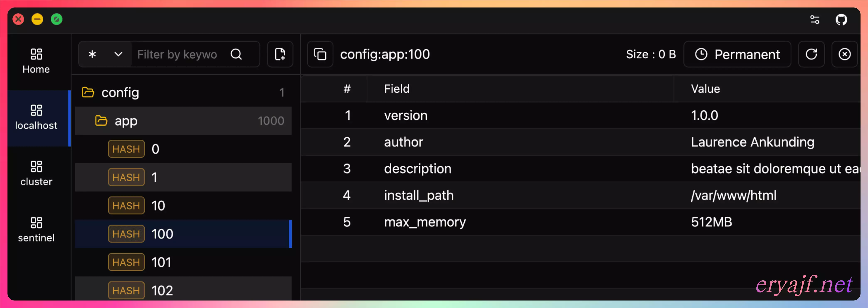Click the add new key icon

point(280,54)
